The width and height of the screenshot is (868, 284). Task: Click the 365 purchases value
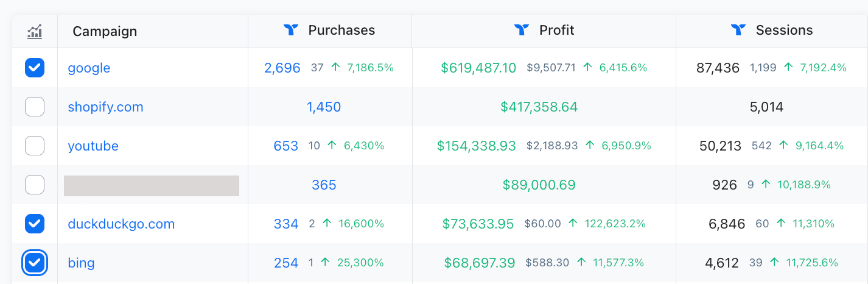[324, 185]
